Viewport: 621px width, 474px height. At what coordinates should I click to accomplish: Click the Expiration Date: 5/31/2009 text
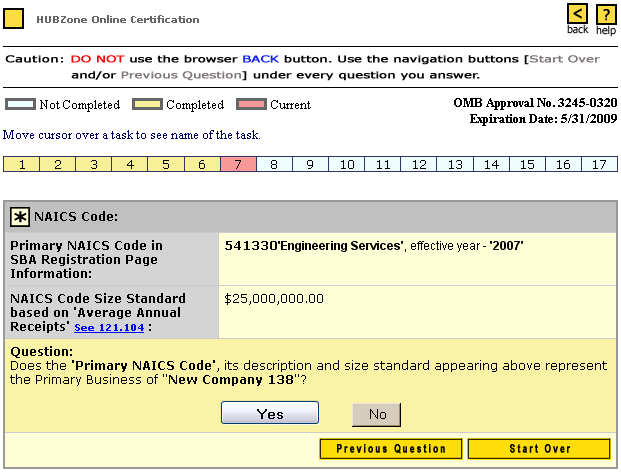[x=543, y=119]
